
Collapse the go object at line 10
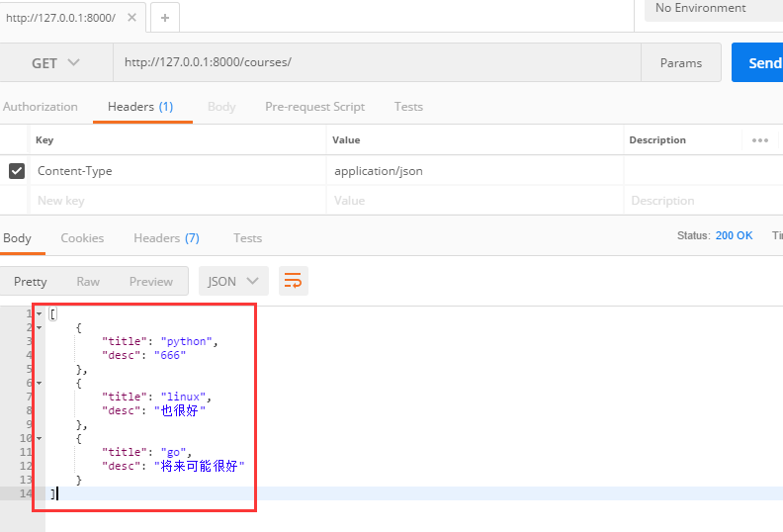[39, 438]
